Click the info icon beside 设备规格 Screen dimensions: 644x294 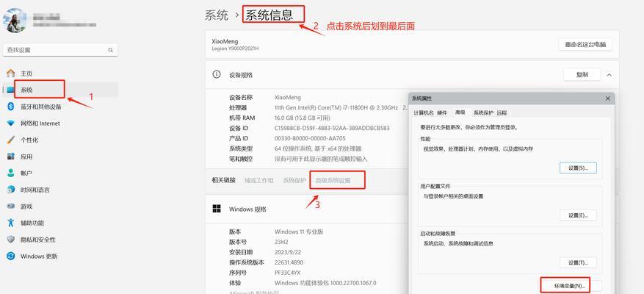click(216, 74)
